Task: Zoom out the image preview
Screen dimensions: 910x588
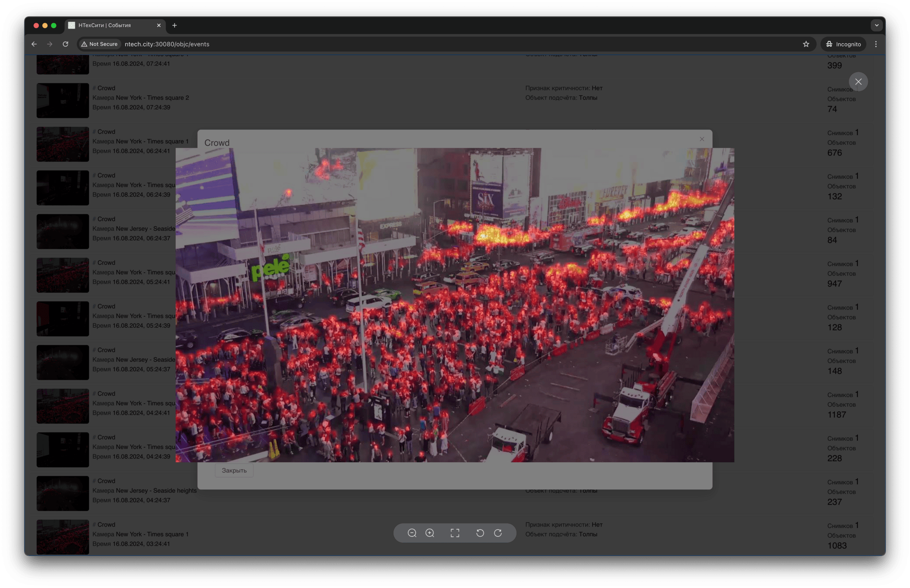Action: (412, 533)
